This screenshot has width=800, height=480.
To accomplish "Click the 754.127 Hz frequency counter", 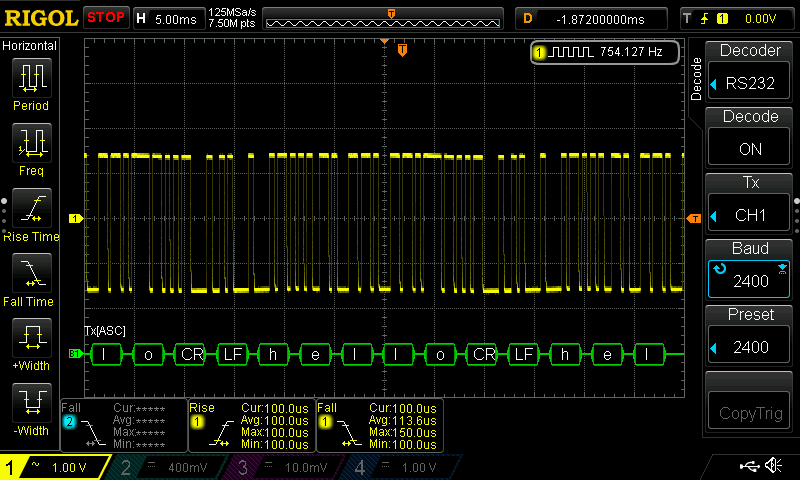I will [x=605, y=52].
